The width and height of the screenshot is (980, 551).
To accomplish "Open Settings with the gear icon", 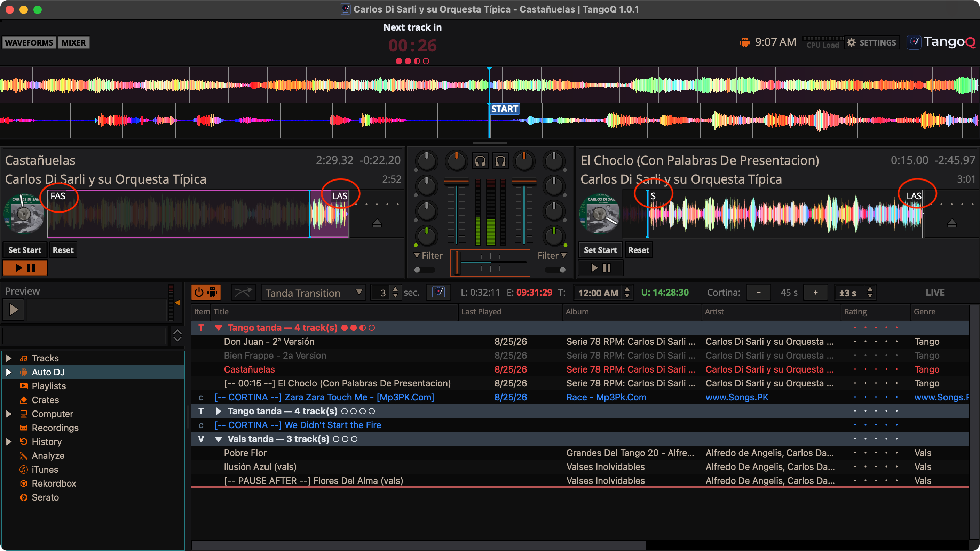I will 871,42.
